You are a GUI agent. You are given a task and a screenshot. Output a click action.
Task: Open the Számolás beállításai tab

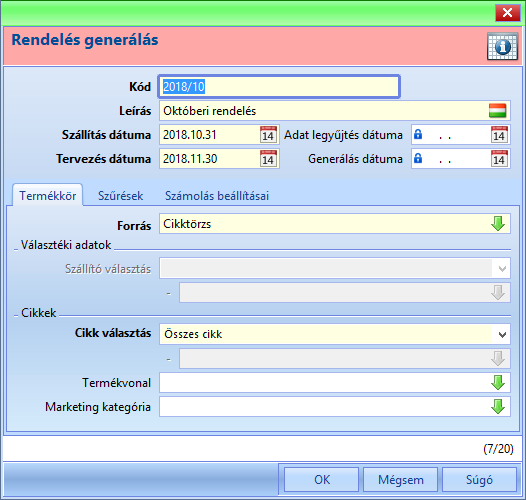coord(217,196)
